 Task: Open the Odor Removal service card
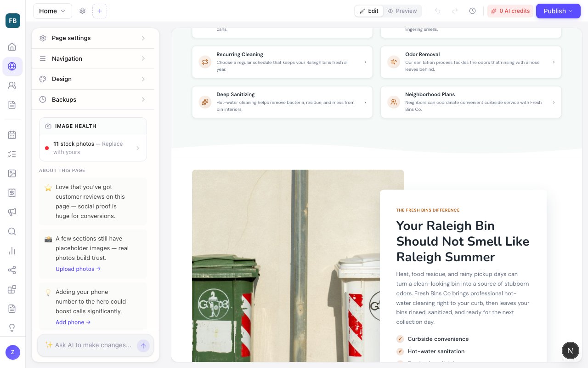point(471,62)
